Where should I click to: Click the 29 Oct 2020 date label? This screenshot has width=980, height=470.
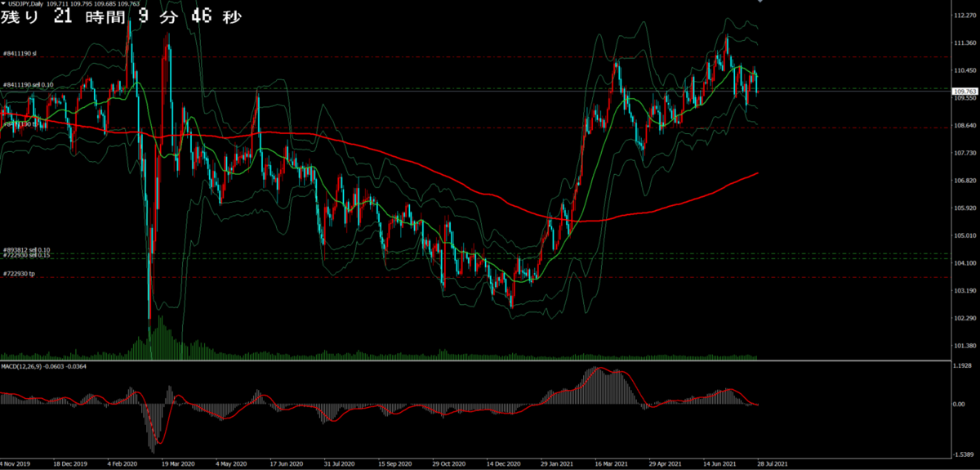448,463
